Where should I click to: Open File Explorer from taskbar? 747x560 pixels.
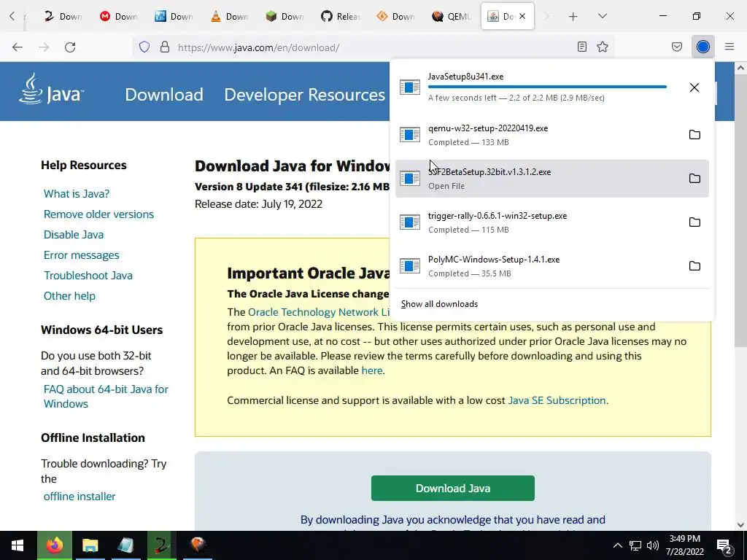click(90, 545)
